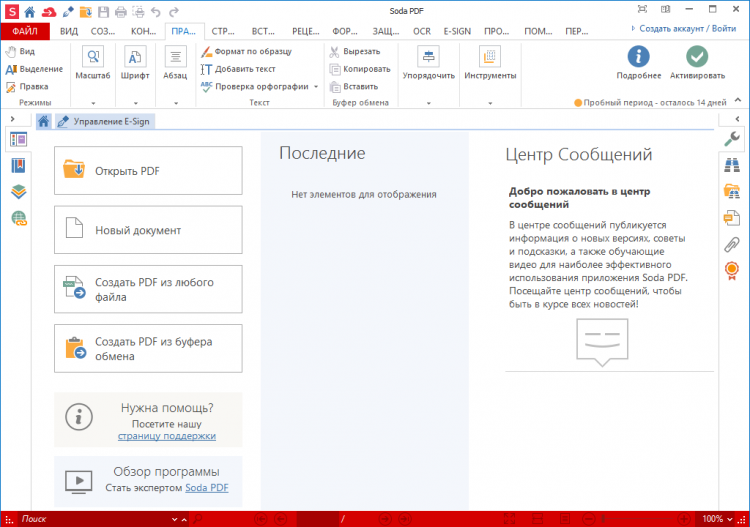Open the Soda PDF overview link
The height and width of the screenshot is (527, 750).
tap(207, 488)
